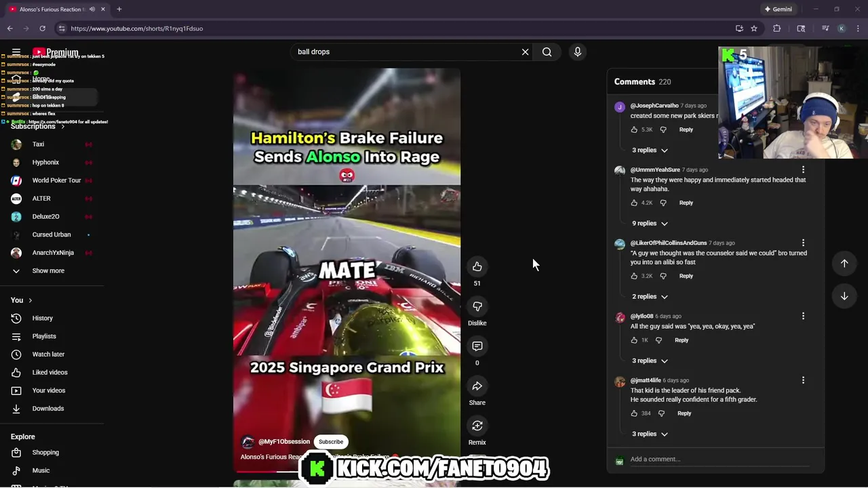Like the Short with the thumbs-up icon
Image resolution: width=868 pixels, height=488 pixels.
pos(477,267)
